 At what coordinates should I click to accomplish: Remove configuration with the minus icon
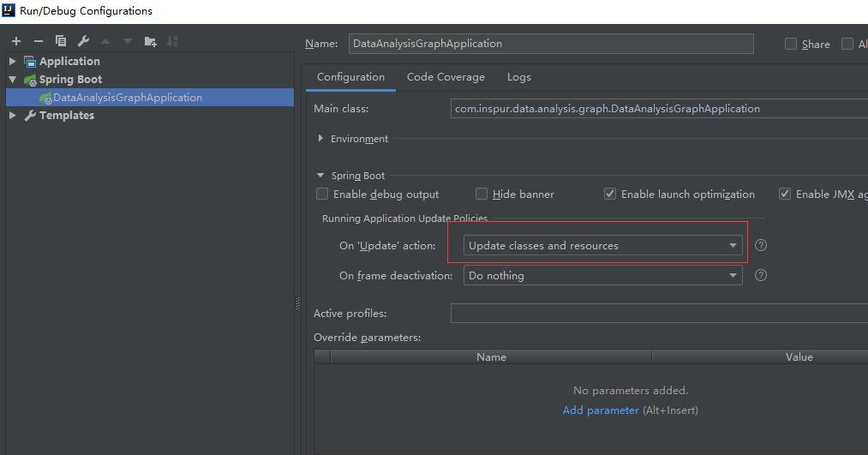(x=39, y=41)
